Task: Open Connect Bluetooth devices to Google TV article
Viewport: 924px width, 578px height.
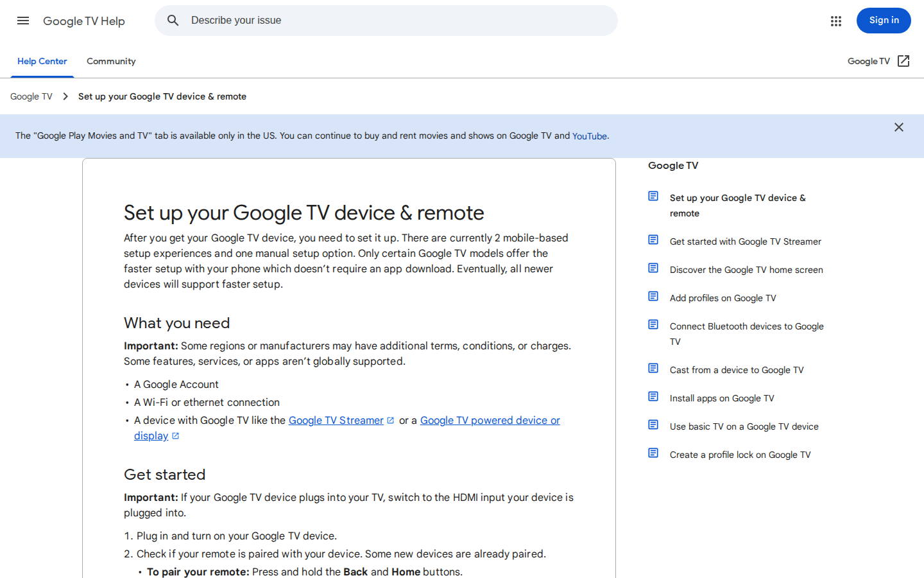Action: click(747, 334)
